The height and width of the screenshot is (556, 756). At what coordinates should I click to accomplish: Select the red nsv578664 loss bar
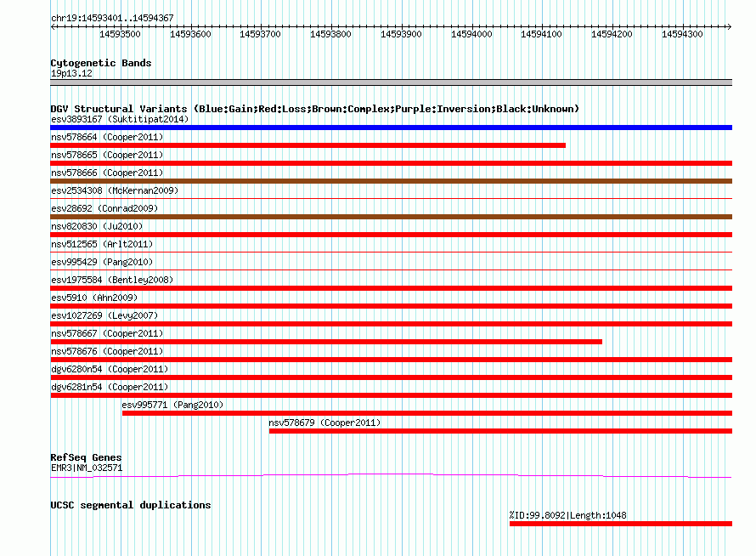coord(308,145)
